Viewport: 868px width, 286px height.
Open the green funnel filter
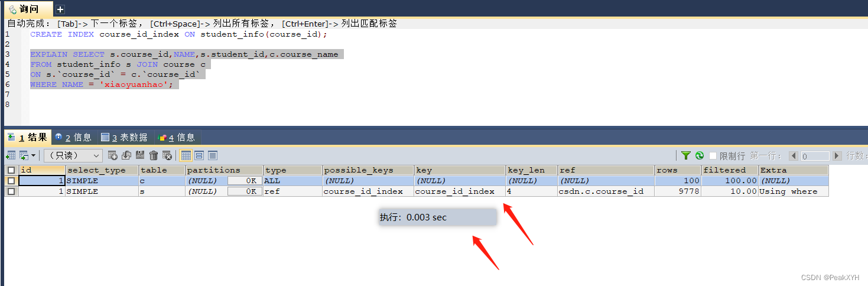coord(685,155)
